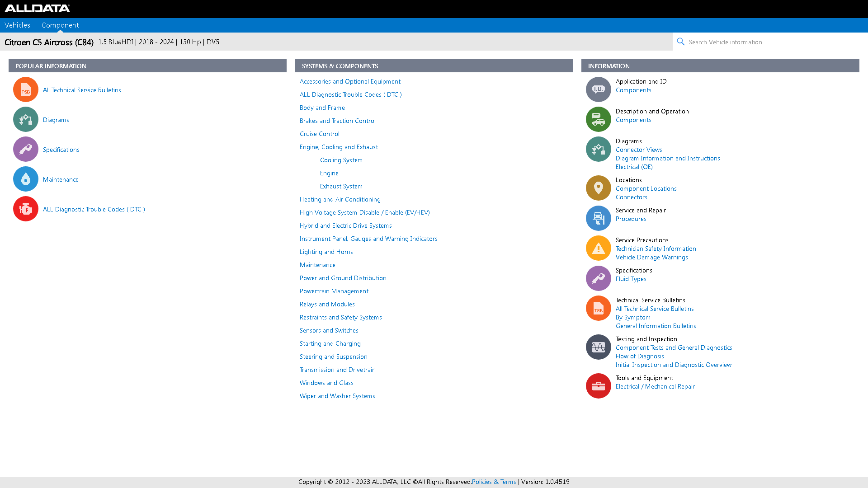This screenshot has height=488, width=868.
Task: Select the red Diagnostic Trouble Codes icon
Action: [x=25, y=209]
